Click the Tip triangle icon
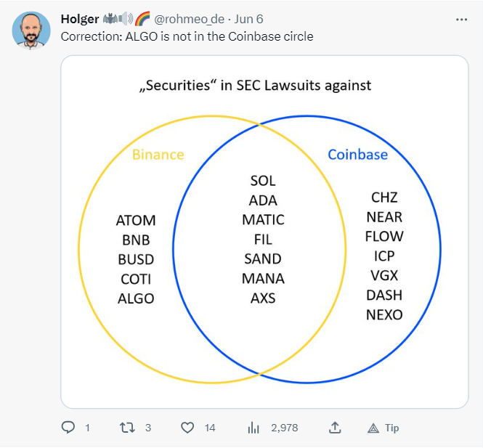Viewport: 483px width, 448px height. pos(373,428)
